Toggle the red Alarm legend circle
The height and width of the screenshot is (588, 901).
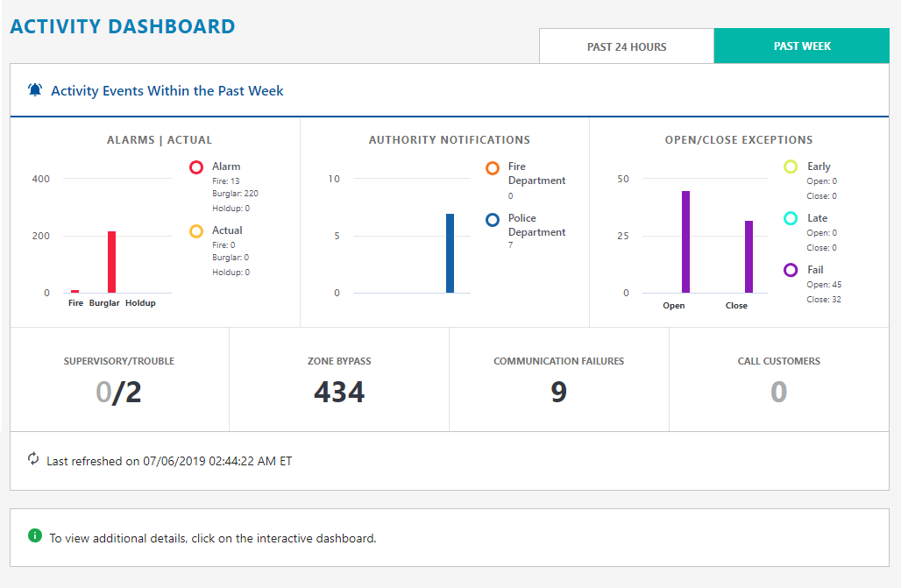[196, 167]
